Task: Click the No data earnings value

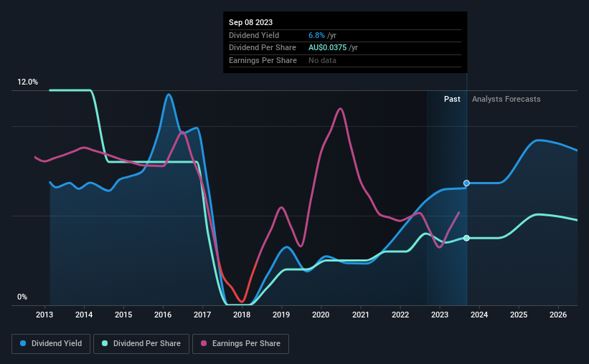Action: pos(322,60)
